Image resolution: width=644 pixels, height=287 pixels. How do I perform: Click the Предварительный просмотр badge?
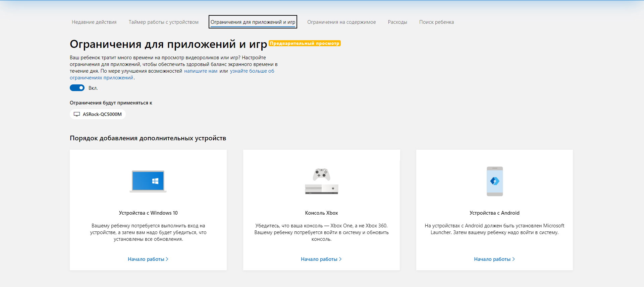click(x=305, y=43)
